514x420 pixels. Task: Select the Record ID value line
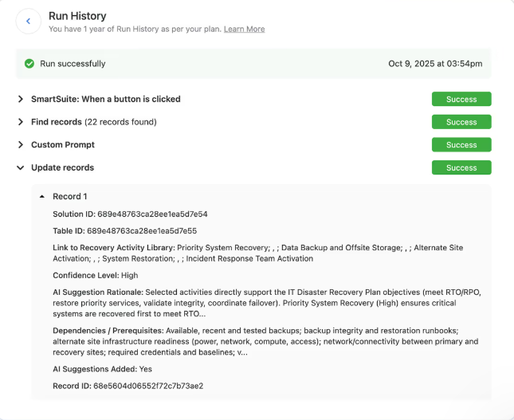[128, 386]
